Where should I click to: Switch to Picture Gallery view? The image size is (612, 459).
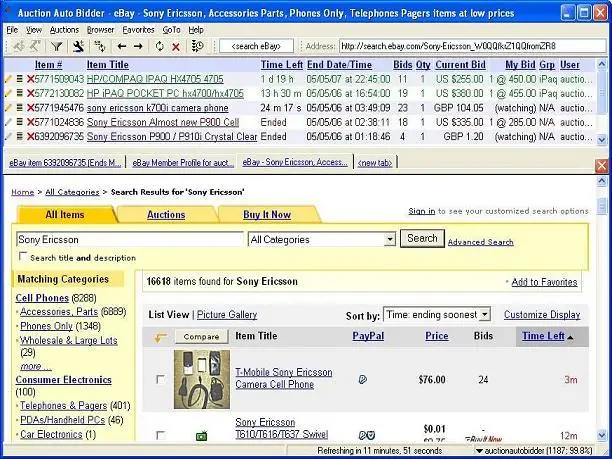click(227, 315)
